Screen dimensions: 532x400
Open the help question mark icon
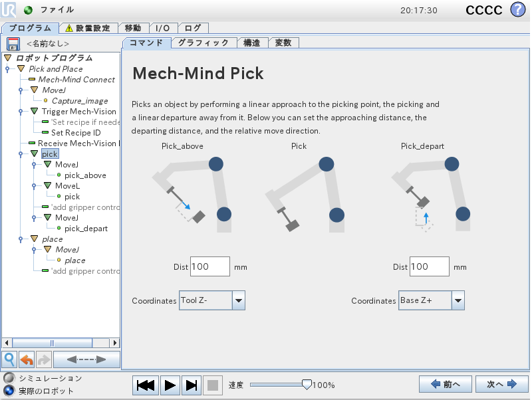coord(518,9)
